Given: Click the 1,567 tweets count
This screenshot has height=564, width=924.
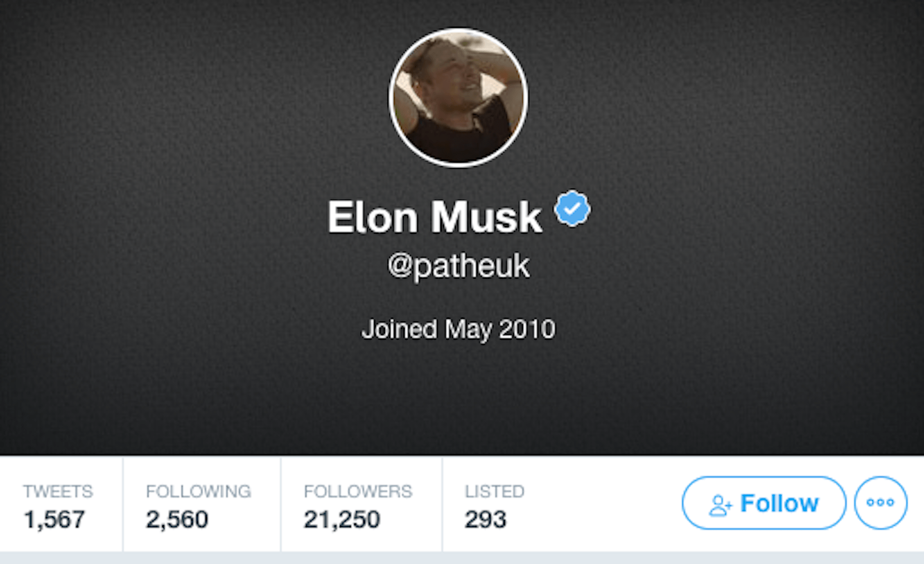Looking at the screenshot, I should pos(54,520).
